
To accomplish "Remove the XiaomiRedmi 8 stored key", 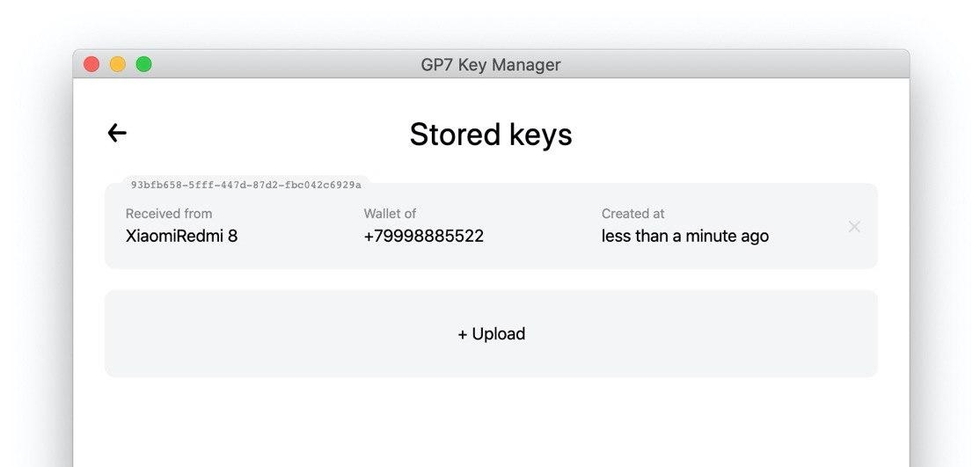I will click(853, 227).
